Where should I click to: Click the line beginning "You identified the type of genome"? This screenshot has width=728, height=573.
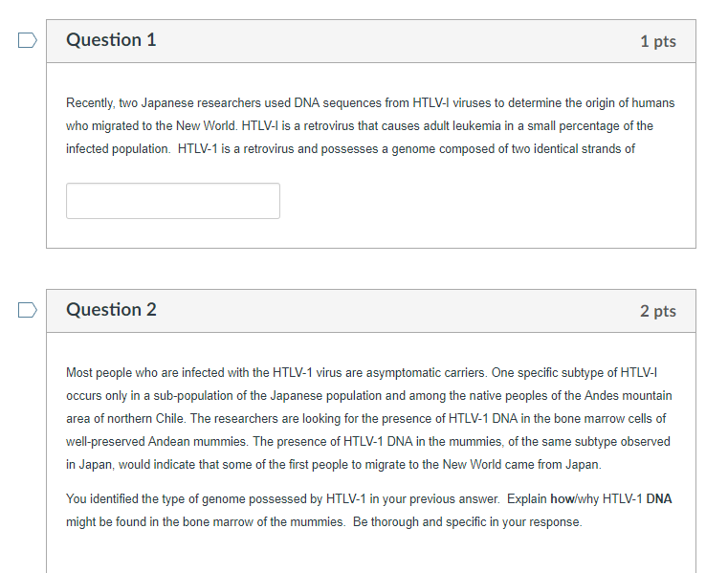[x=368, y=498]
